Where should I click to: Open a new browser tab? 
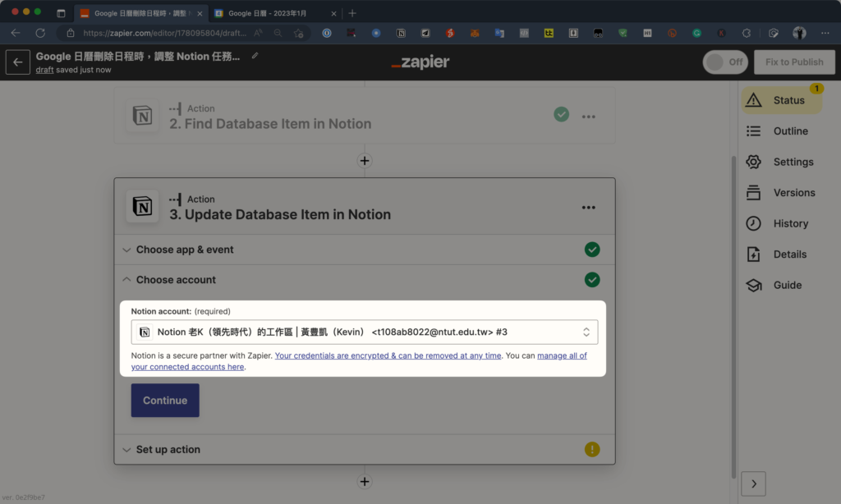(352, 13)
